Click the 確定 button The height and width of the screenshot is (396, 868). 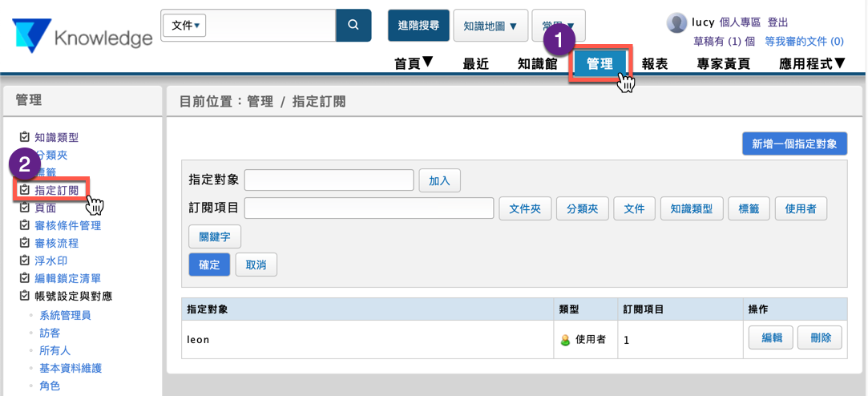pyautogui.click(x=209, y=265)
